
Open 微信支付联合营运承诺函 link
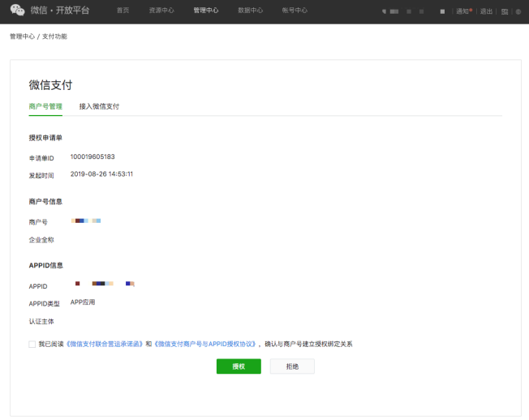(x=105, y=344)
